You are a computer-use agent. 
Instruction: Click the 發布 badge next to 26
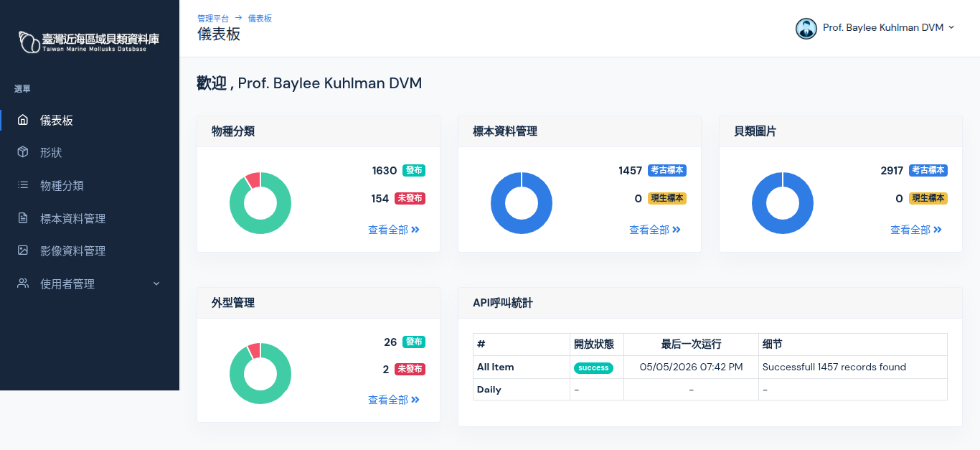coord(414,342)
